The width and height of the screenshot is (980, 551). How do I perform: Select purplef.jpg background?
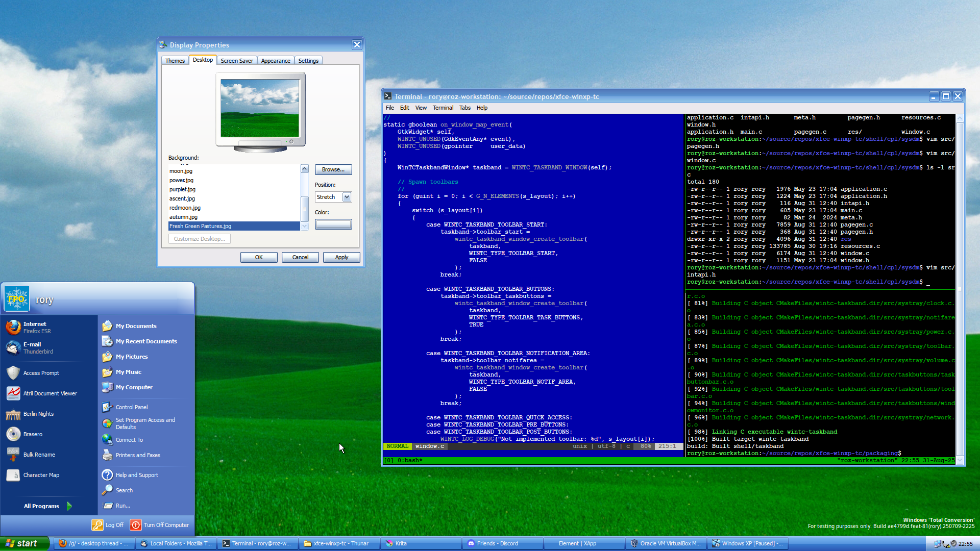click(x=234, y=189)
